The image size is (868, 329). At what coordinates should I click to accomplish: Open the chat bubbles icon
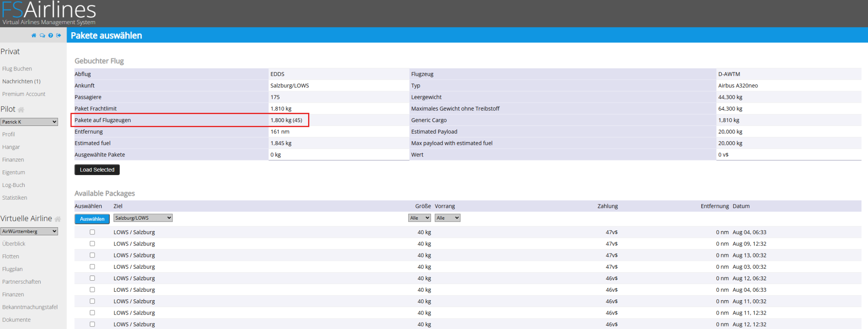pos(42,36)
